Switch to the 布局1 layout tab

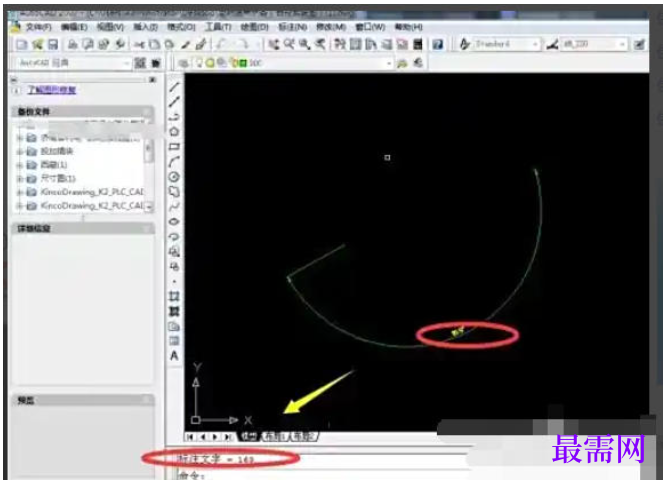[x=274, y=436]
